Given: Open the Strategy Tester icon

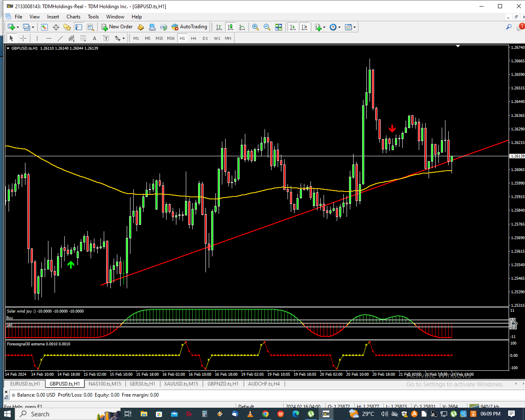Looking at the screenshot, I should point(91,27).
